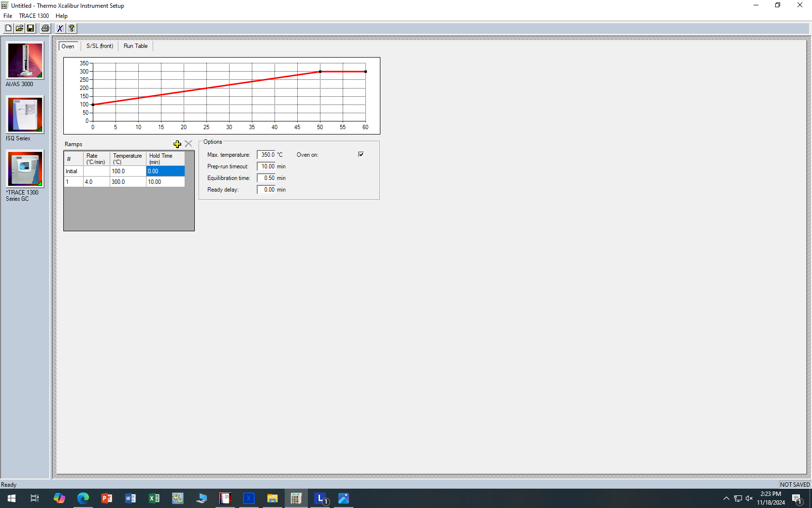Click the Max. temperature input field
812x508 pixels.
tap(266, 155)
